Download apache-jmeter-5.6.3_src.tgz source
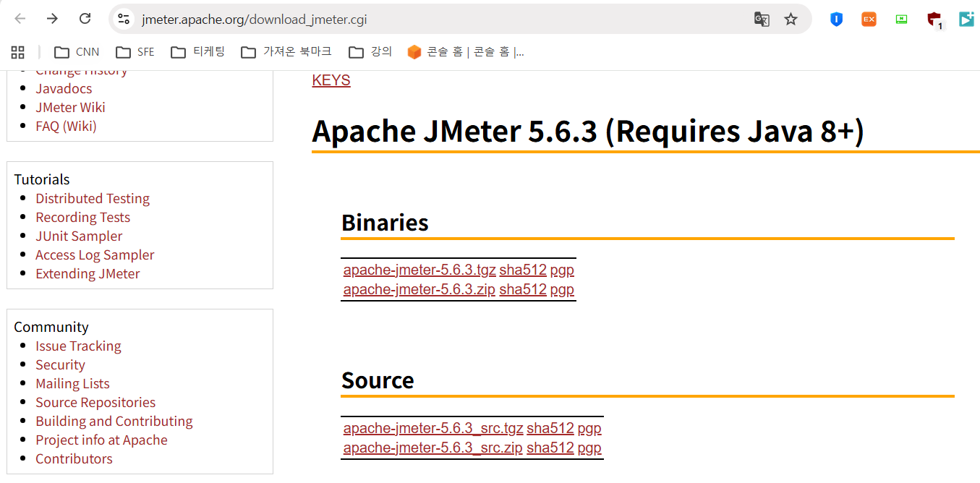The width and height of the screenshot is (980, 483). (433, 428)
